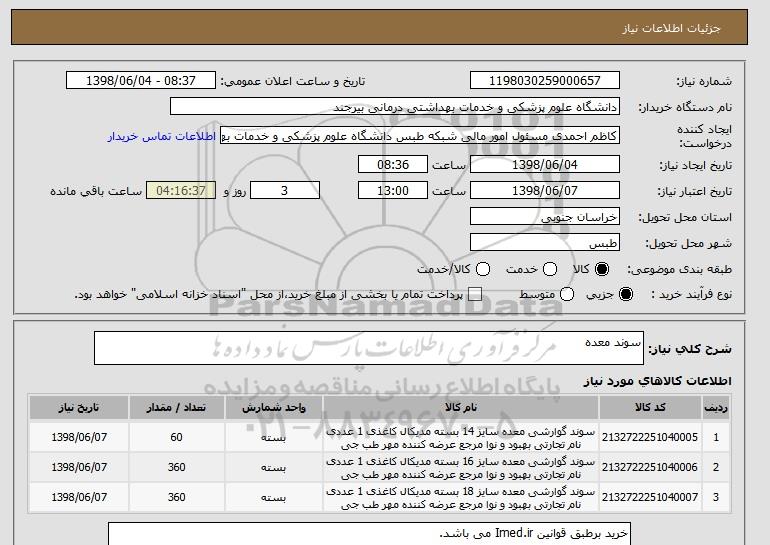Click the remaining time counter 04:16:37

[181, 191]
